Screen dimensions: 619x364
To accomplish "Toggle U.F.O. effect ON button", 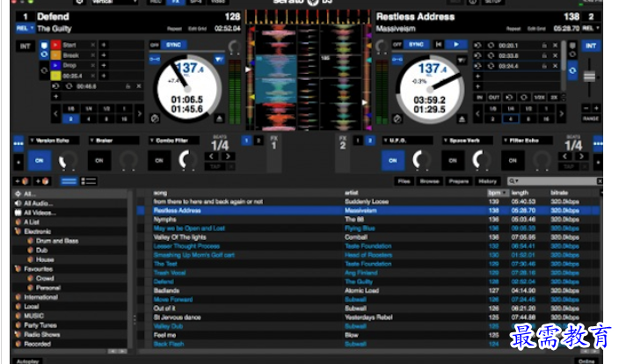I will (x=393, y=160).
